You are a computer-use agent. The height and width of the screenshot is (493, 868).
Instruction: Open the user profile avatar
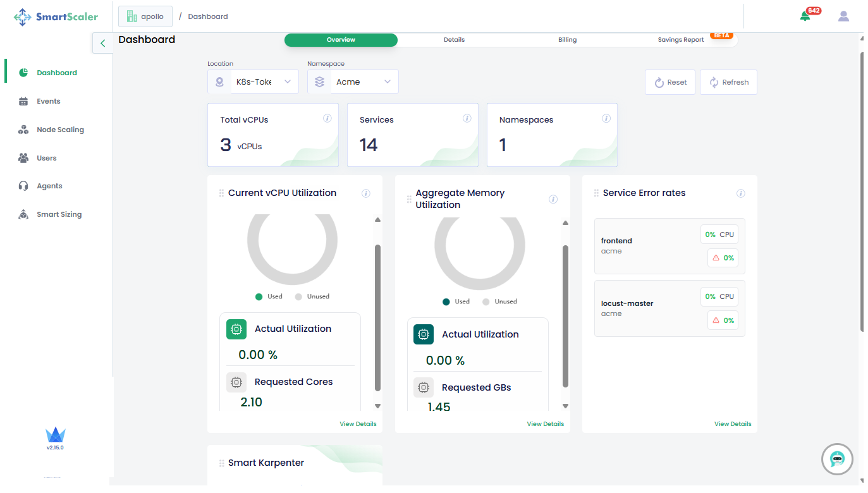(x=843, y=16)
